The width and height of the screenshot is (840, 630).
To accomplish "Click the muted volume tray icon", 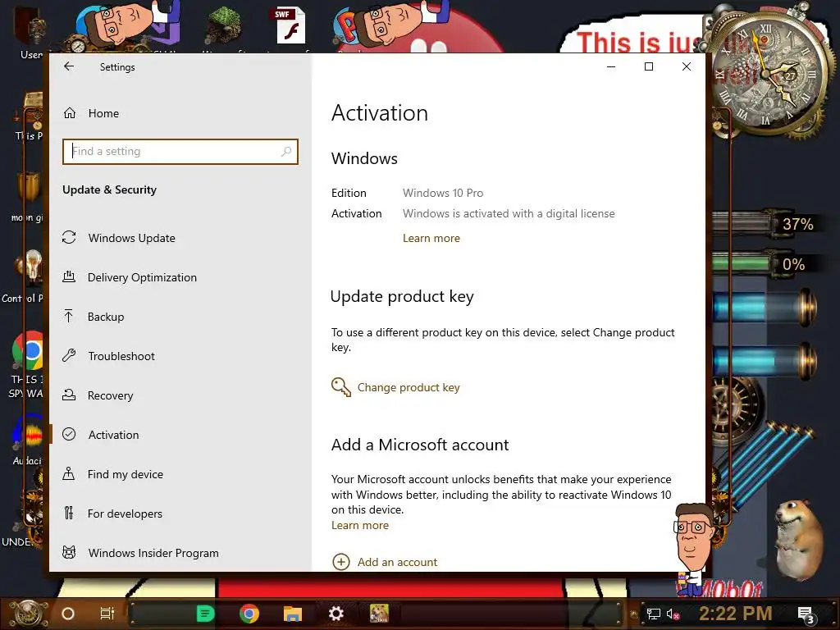I will tap(673, 614).
